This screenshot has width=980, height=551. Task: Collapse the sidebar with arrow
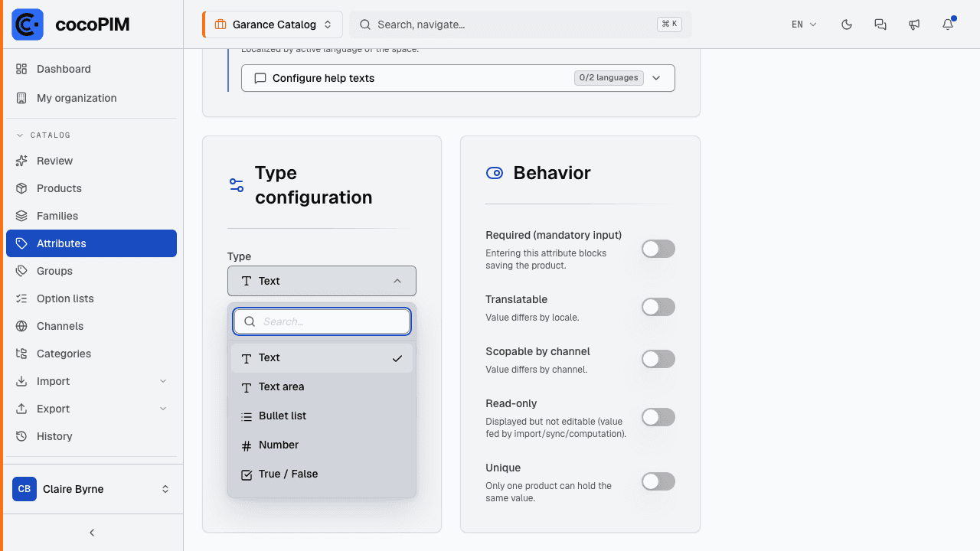coord(92,533)
